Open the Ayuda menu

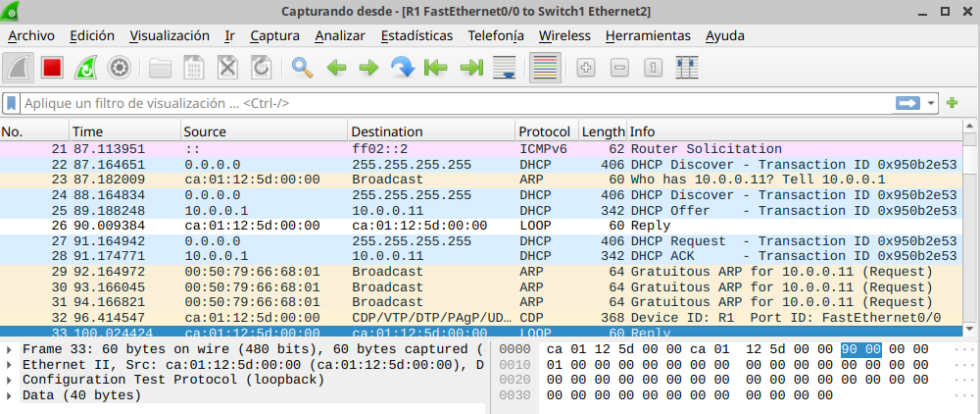point(725,35)
